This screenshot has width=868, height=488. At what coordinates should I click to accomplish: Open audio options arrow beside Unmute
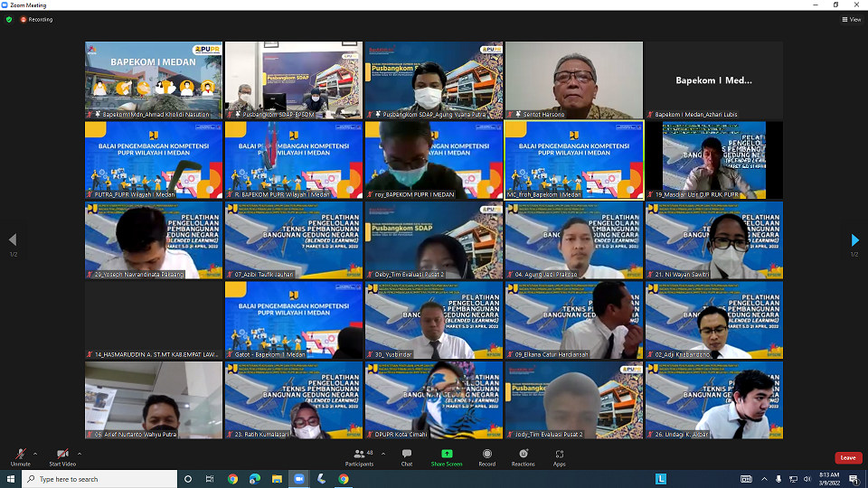click(35, 454)
